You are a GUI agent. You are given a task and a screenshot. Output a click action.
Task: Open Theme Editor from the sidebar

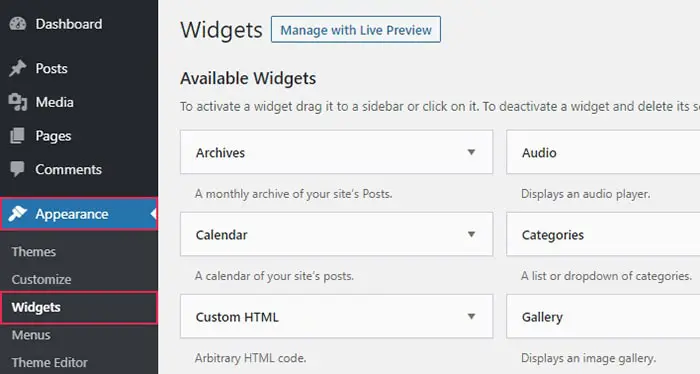pyautogui.click(x=50, y=362)
